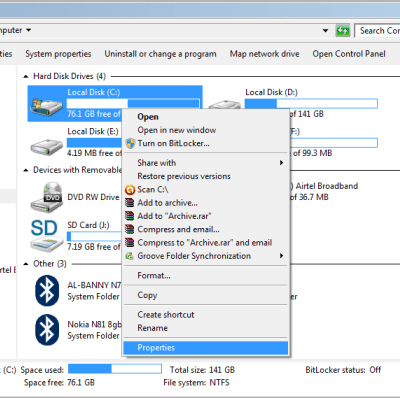
Task: Click WinRAR icon beside Compress and email...
Action: coord(130,229)
